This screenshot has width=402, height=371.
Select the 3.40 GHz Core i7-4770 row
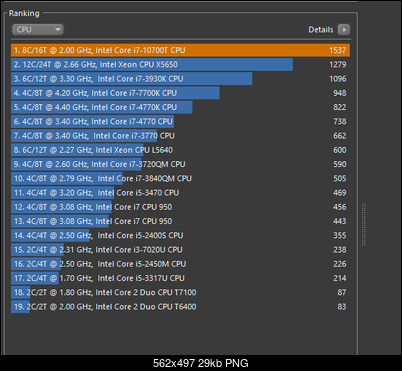coord(180,122)
